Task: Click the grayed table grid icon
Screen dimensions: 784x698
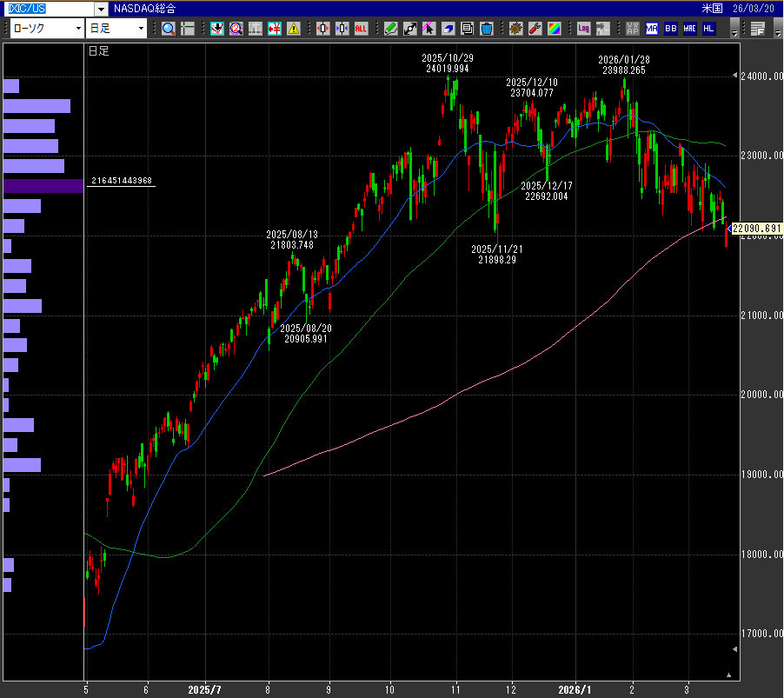Action: point(256,29)
